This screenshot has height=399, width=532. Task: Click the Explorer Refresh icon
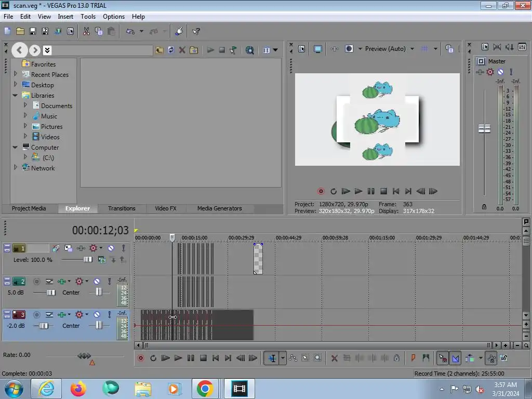coord(170,50)
